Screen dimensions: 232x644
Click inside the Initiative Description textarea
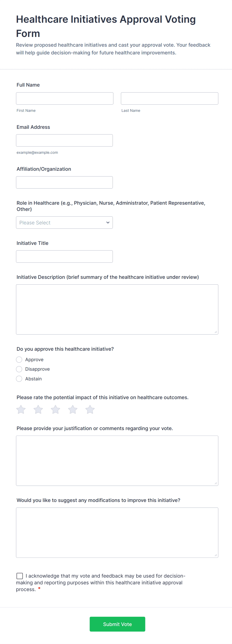tap(117, 309)
